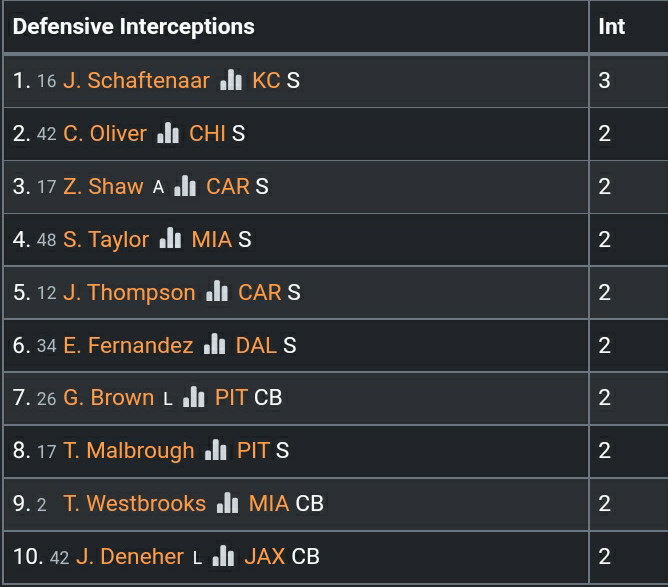
Task: Click stats chart icon for S. Taylor
Action: point(170,239)
